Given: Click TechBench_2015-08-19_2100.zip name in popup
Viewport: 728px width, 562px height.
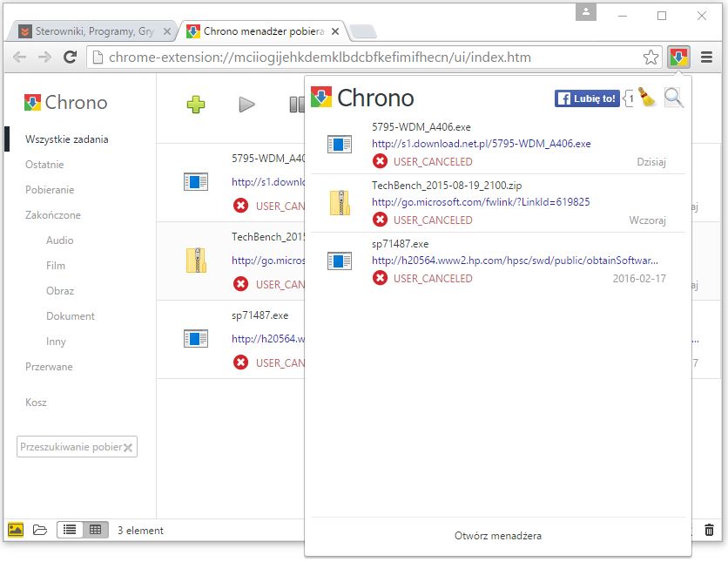Looking at the screenshot, I should point(447,186).
